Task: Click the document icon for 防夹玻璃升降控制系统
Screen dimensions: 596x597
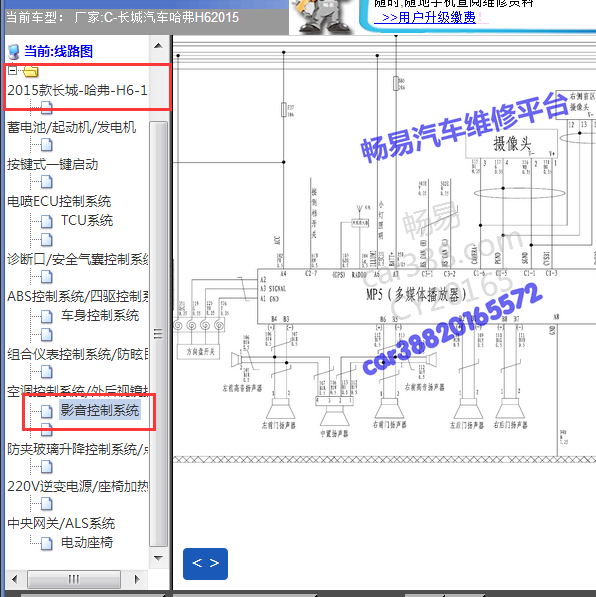Action: tap(46, 430)
